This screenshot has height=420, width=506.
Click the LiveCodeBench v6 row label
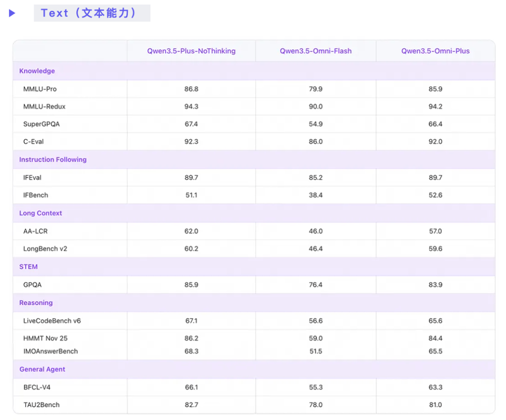(x=52, y=321)
